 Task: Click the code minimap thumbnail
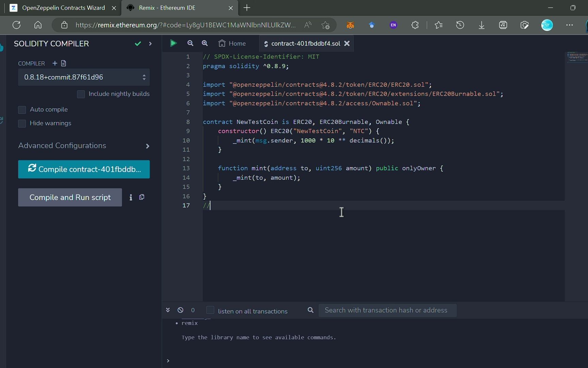(x=577, y=57)
